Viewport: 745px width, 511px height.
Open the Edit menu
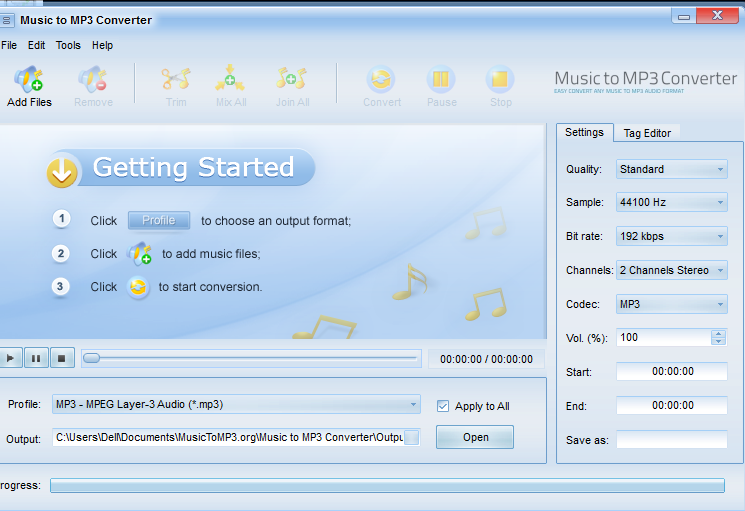tap(36, 45)
